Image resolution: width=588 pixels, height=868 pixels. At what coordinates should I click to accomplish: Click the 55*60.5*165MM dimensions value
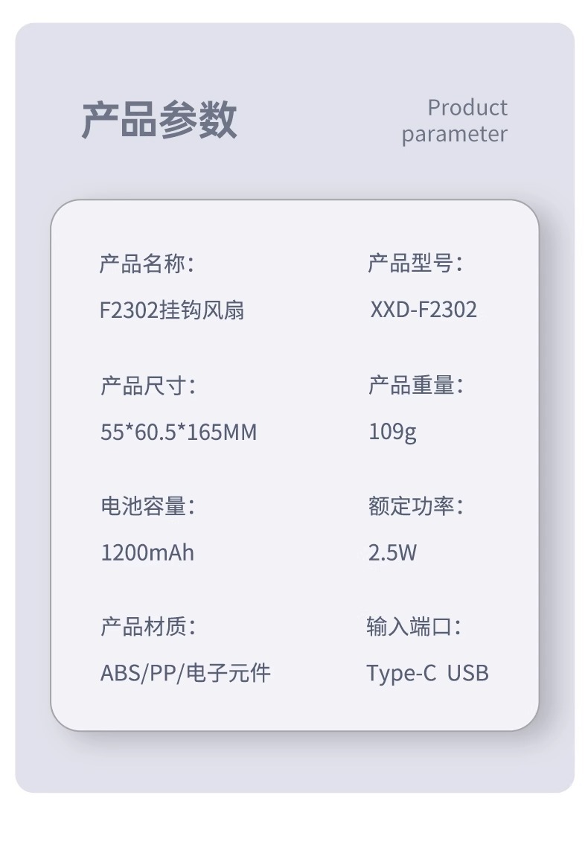pyautogui.click(x=179, y=432)
